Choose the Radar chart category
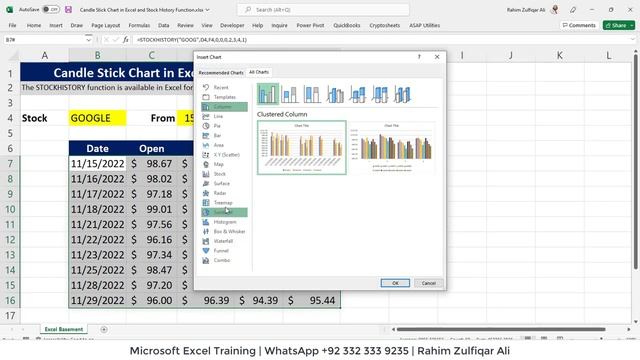Viewport: 640px width, 360px height. [x=224, y=193]
